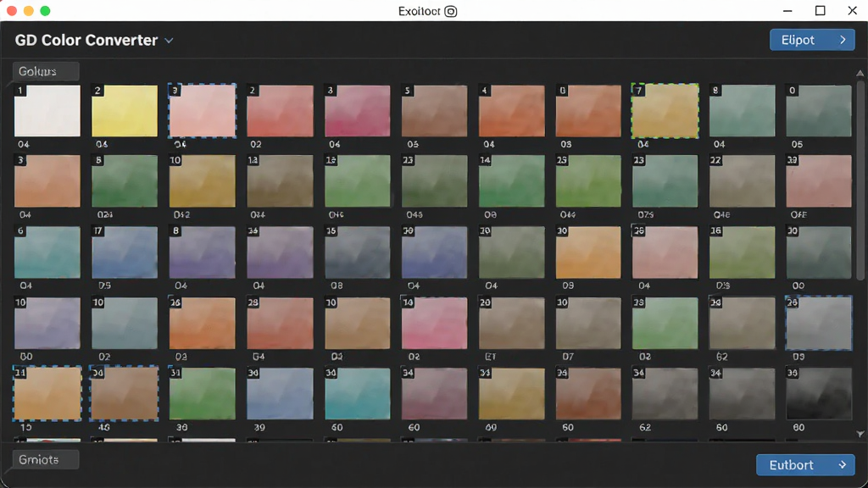Choose the gold swatch with green dashed border
Screen dimensions: 868x488
click(665, 111)
